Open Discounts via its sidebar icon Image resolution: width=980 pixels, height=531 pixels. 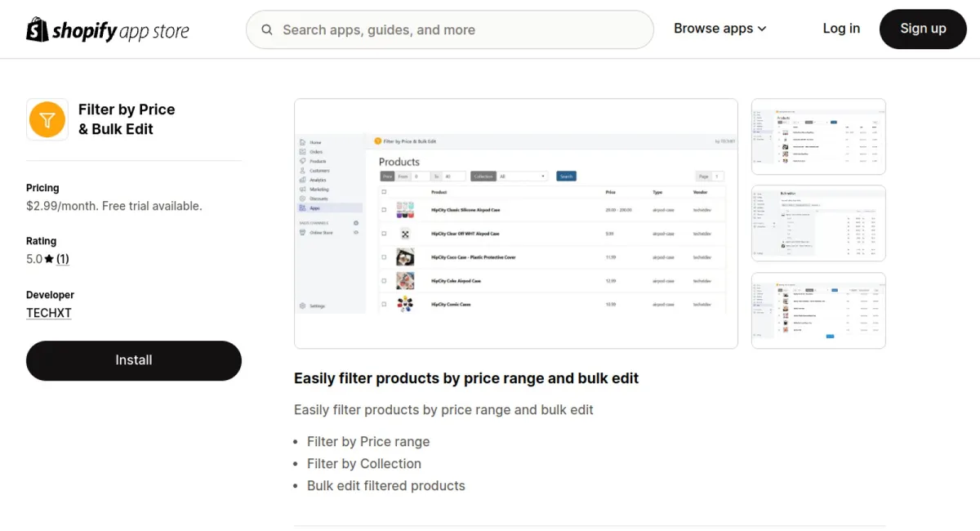coord(302,199)
